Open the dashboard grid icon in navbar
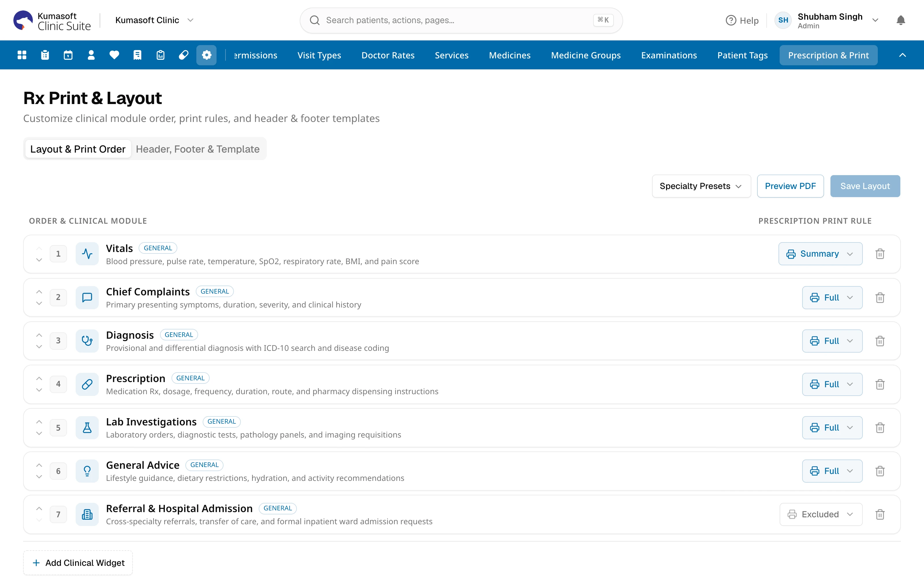The image size is (924, 578). pos(22,55)
